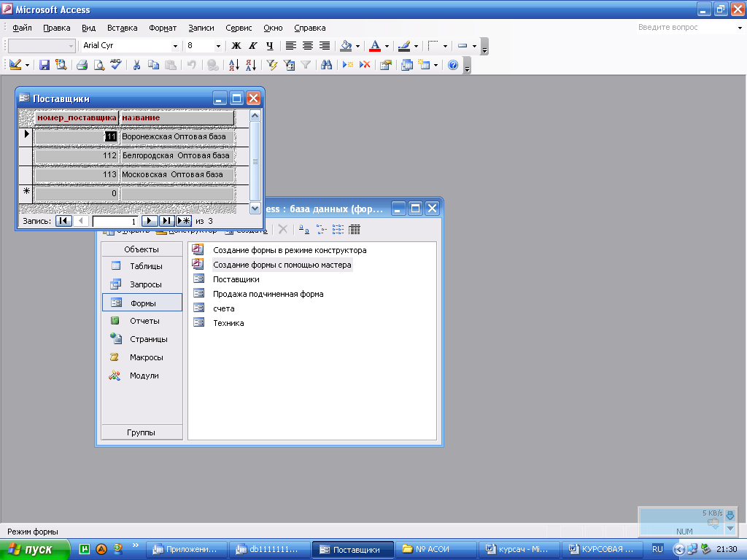This screenshot has width=747, height=560.
Task: Click the Windows пуск Start button
Action: (x=35, y=550)
